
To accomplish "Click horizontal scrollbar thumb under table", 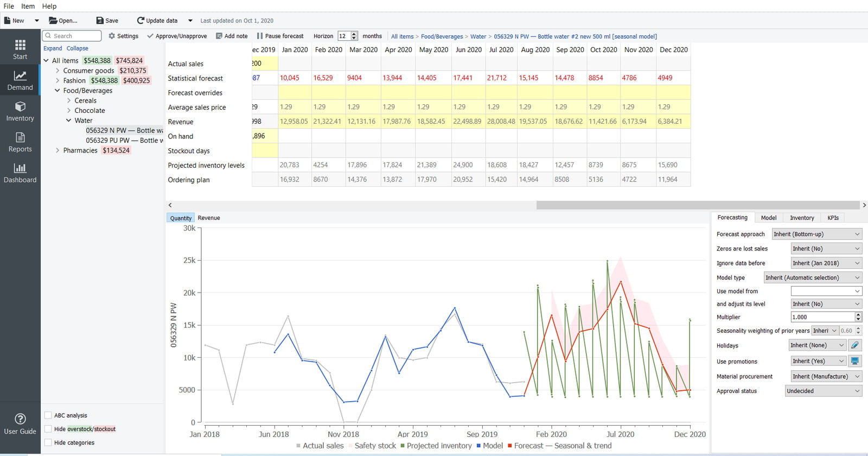I will 698,205.
